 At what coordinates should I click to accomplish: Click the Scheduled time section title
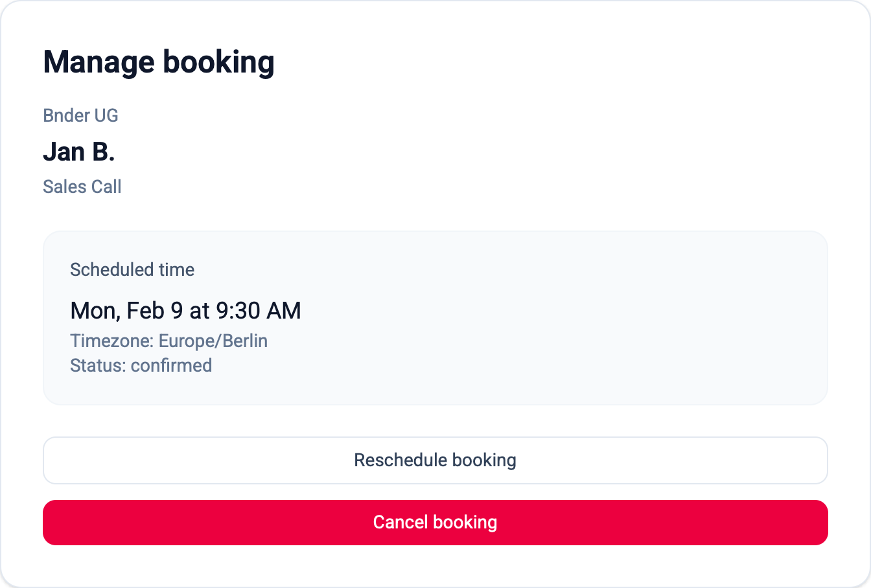(132, 270)
